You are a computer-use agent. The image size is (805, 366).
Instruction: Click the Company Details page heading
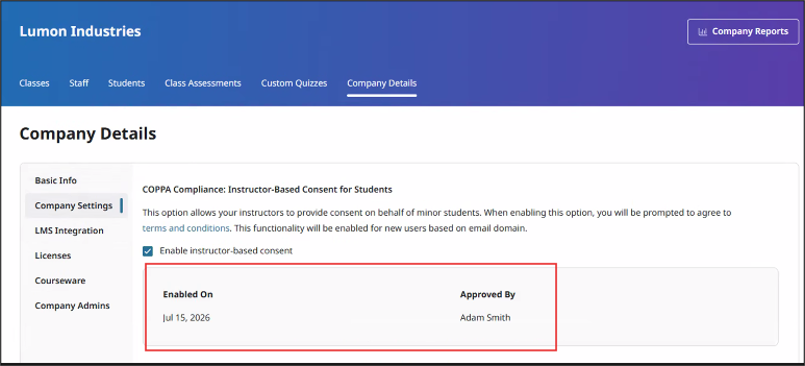[x=88, y=134]
